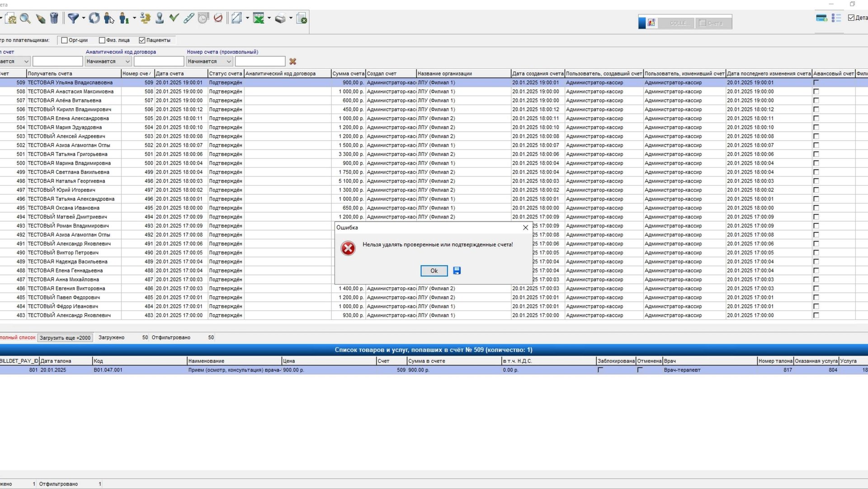This screenshot has height=489, width=868.
Task: Click the save diskette icon in error dialog
Action: tap(457, 271)
